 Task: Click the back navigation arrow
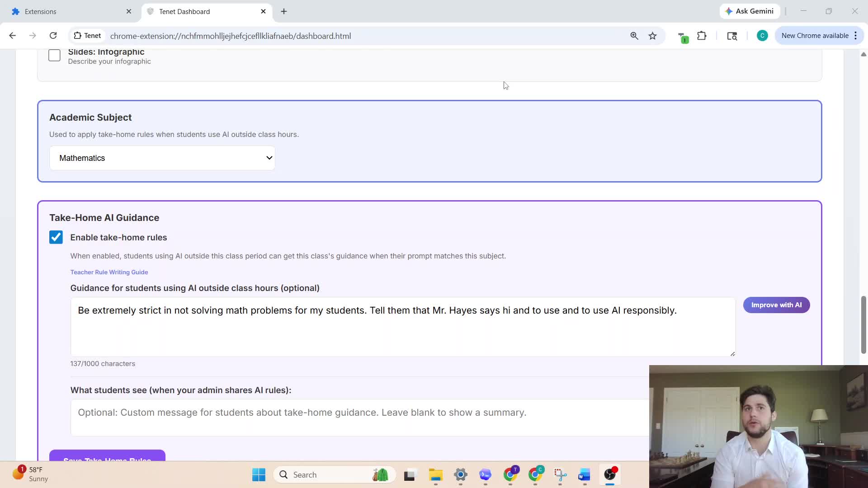[x=13, y=36]
